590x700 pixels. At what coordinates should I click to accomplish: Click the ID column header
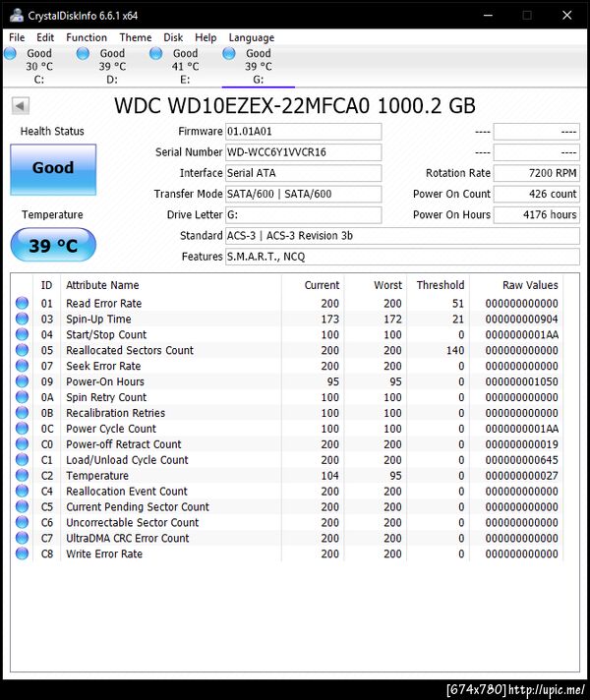click(46, 285)
